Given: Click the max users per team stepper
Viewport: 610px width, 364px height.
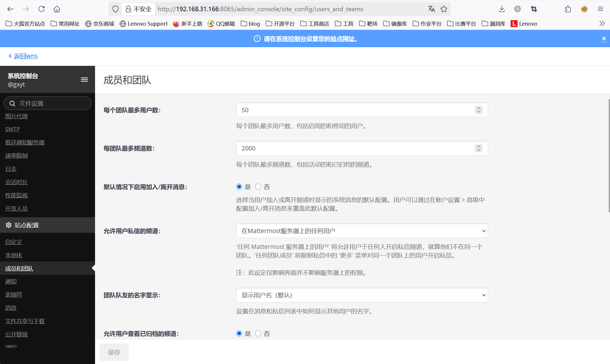Looking at the screenshot, I should pyautogui.click(x=479, y=110).
